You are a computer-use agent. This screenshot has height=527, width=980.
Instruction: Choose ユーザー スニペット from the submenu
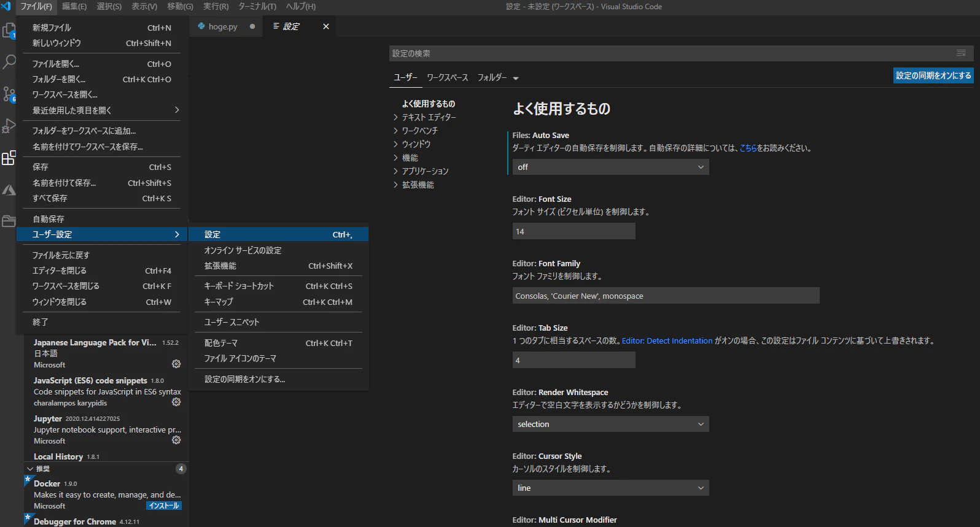pos(278,322)
